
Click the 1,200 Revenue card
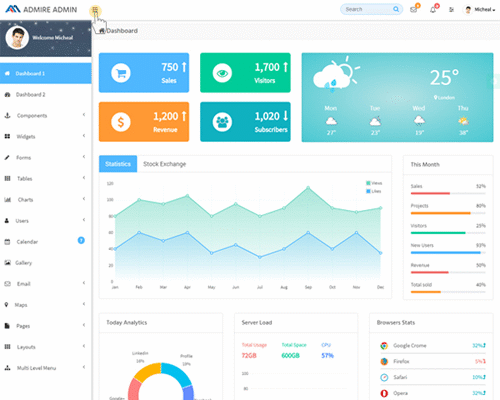point(144,122)
